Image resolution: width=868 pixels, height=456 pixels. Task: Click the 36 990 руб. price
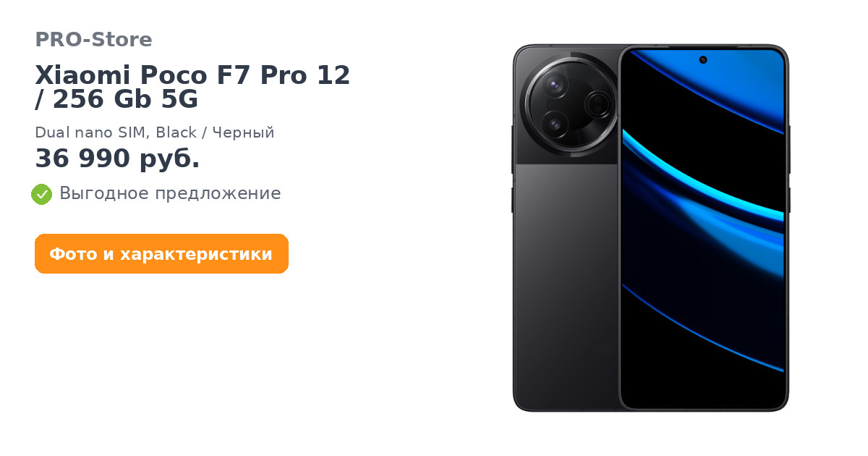[x=117, y=159]
